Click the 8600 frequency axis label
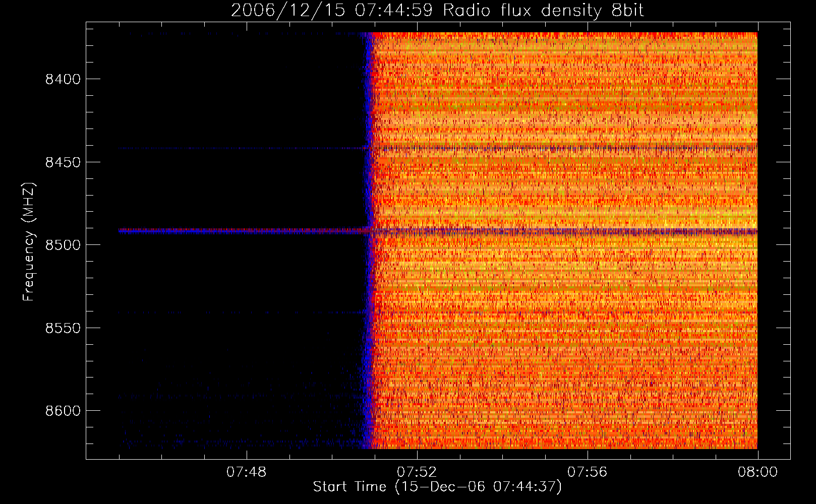816x504 pixels. 63,411
